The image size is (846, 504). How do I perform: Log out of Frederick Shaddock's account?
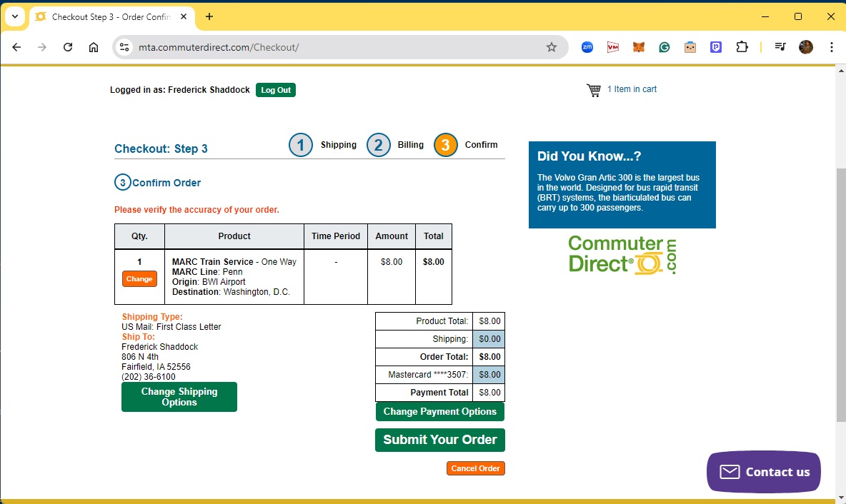coord(276,90)
